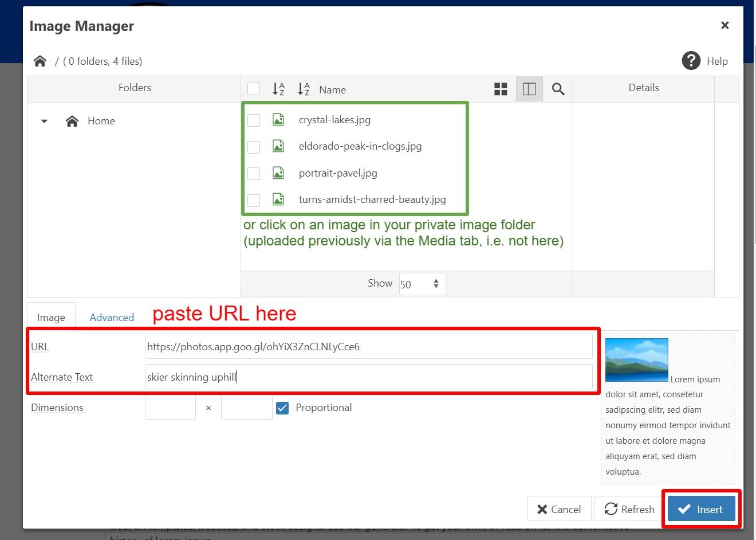The image size is (756, 540).
Task: Click the Refresh button
Action: pos(629,509)
